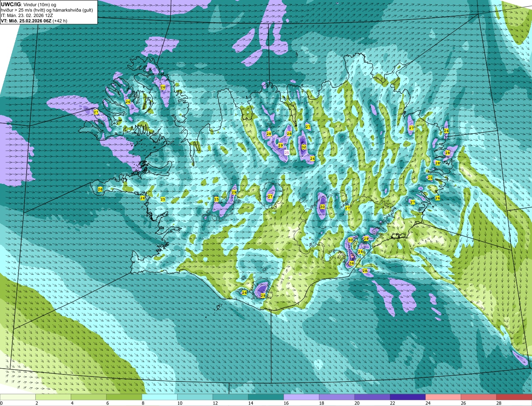The width and height of the screenshot is (532, 406).
Task: Select the 8–10 m/s light cyan swatch
Action: tap(160, 397)
